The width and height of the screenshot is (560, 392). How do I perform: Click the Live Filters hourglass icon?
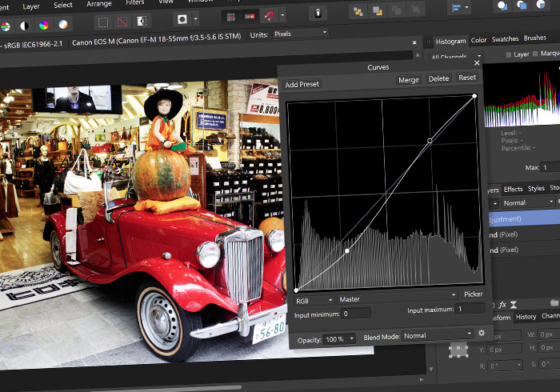point(514,304)
